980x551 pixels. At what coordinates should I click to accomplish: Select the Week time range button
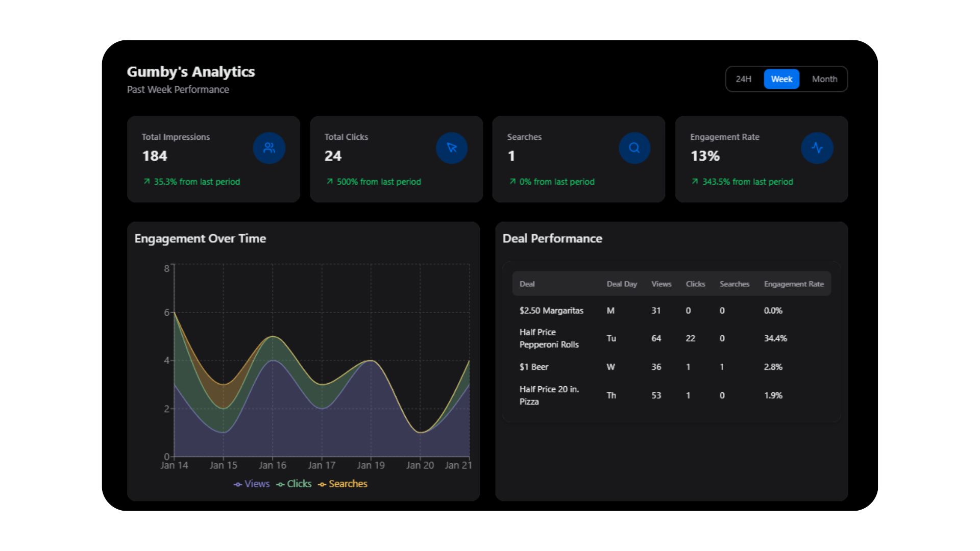781,79
